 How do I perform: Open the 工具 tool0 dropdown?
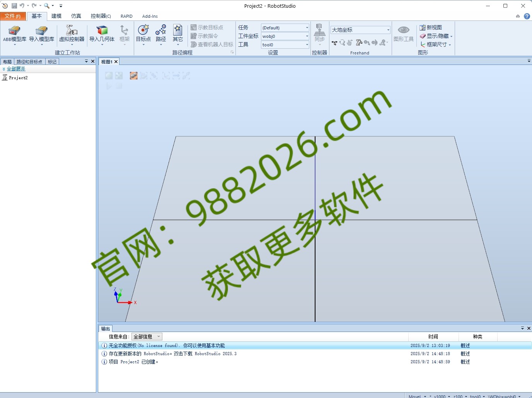click(x=285, y=45)
